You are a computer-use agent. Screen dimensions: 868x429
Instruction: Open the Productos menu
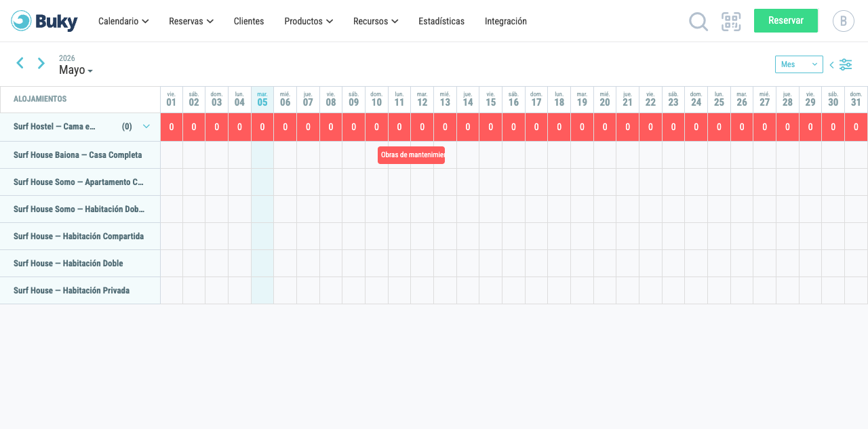(x=309, y=21)
